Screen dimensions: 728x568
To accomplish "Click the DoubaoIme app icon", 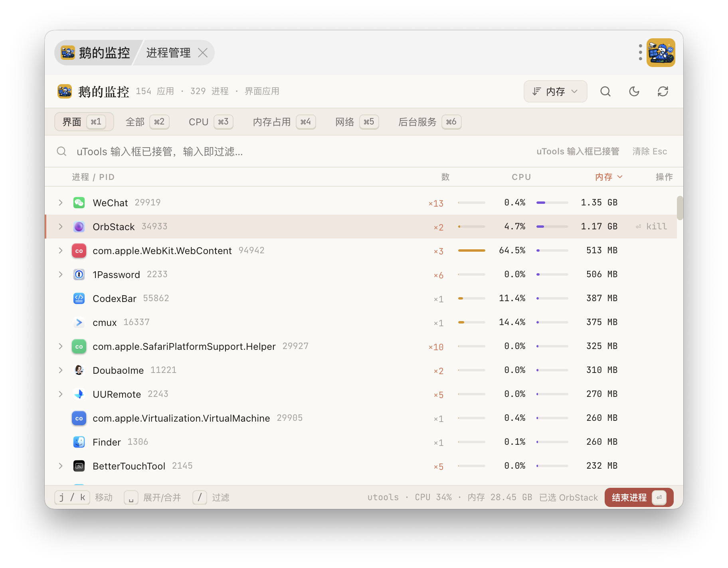I will tap(79, 370).
